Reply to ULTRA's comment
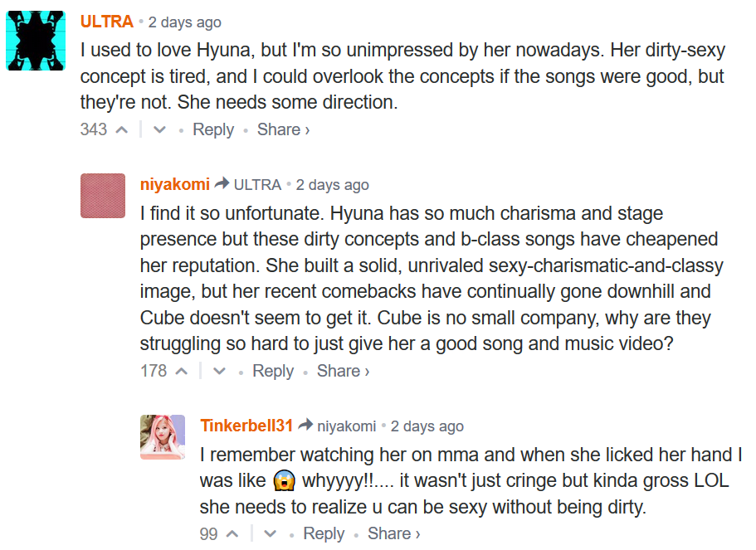Screen dimensions: 756x550 (213, 129)
